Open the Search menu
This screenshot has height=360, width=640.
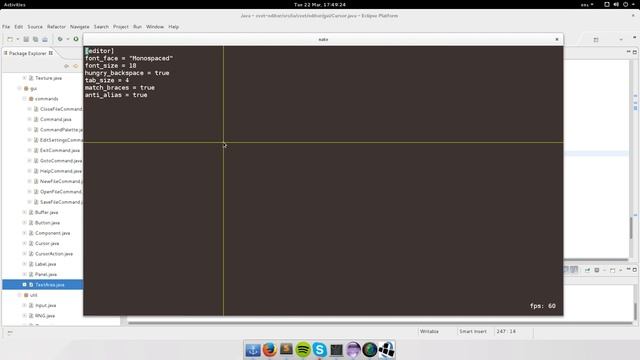tap(101, 27)
